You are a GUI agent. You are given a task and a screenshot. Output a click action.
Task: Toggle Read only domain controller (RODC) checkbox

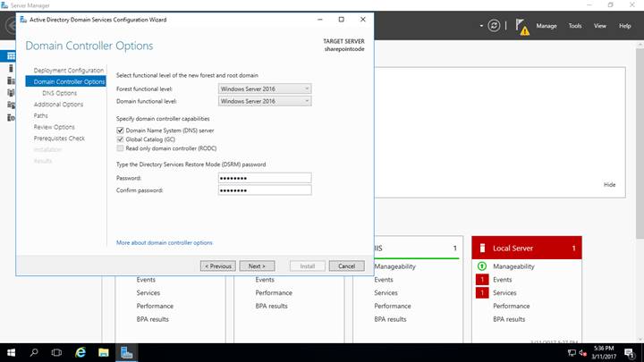coord(120,148)
